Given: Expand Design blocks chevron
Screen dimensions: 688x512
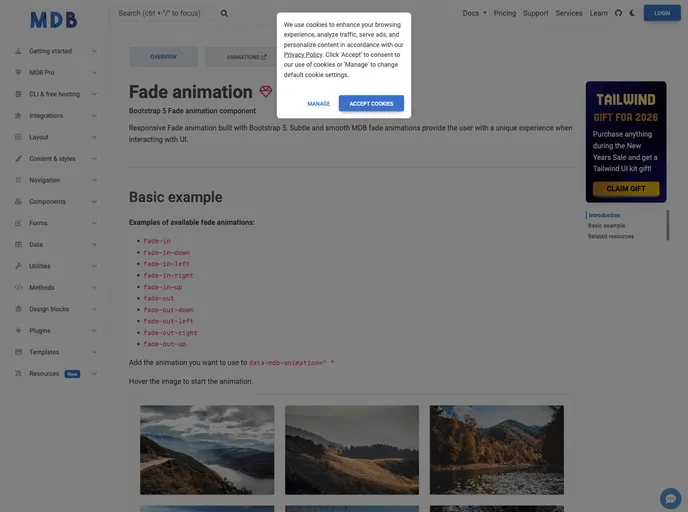Looking at the screenshot, I should 94,309.
